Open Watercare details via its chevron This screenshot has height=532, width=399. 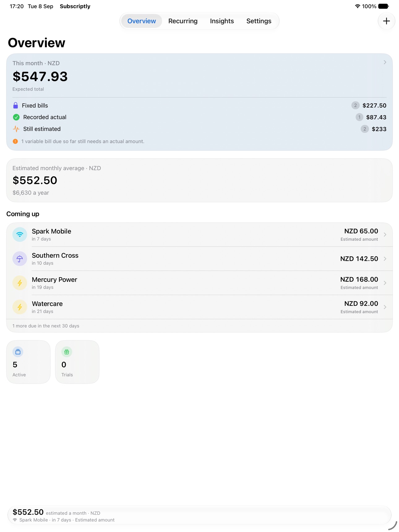click(x=385, y=307)
